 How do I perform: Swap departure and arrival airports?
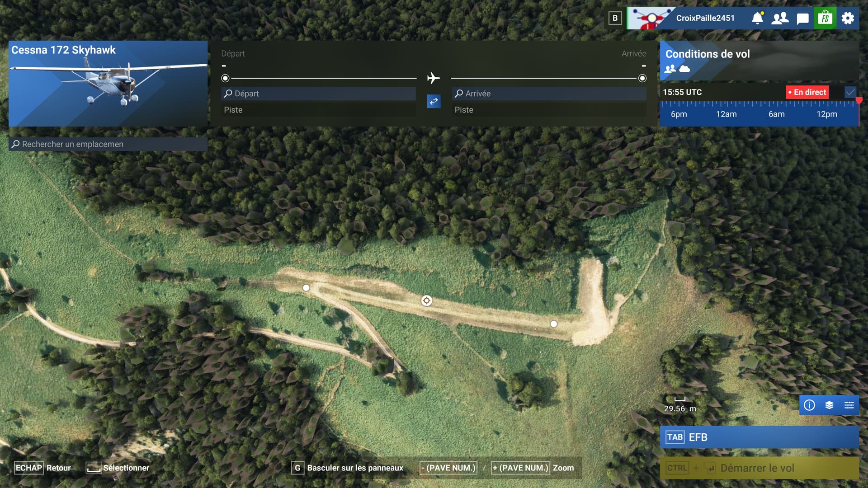click(434, 101)
